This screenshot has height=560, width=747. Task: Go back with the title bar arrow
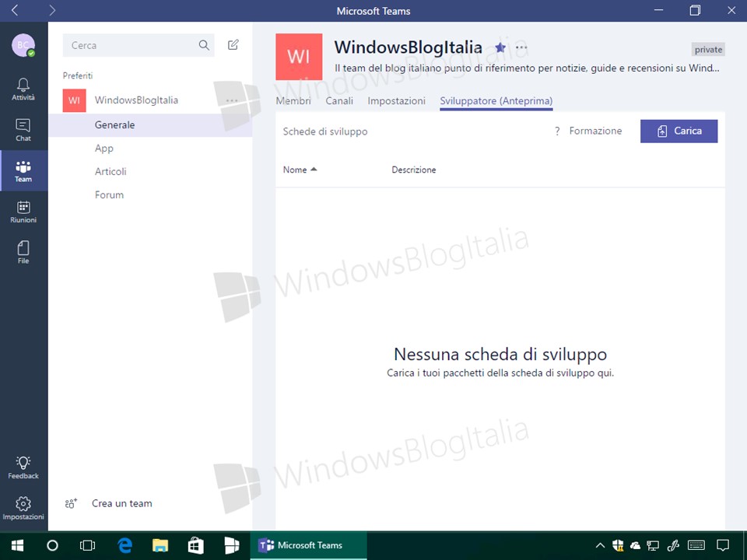[x=15, y=10]
